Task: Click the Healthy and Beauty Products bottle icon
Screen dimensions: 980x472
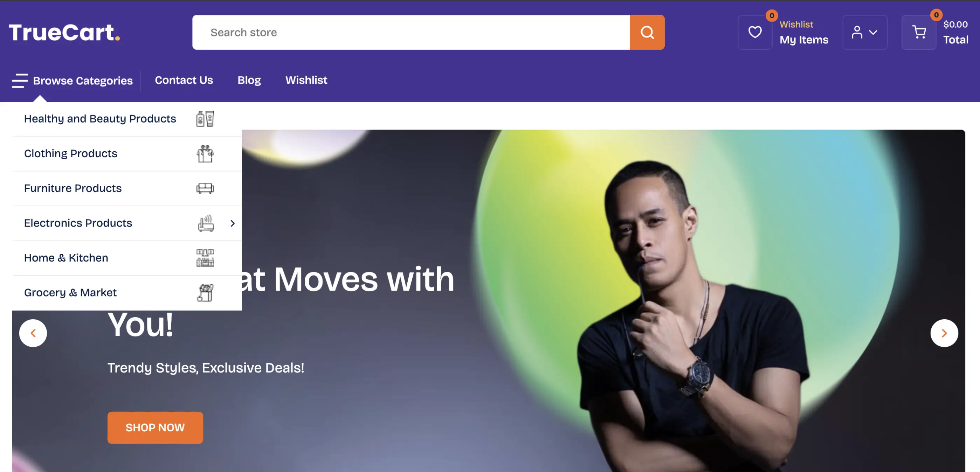Action: (x=205, y=119)
